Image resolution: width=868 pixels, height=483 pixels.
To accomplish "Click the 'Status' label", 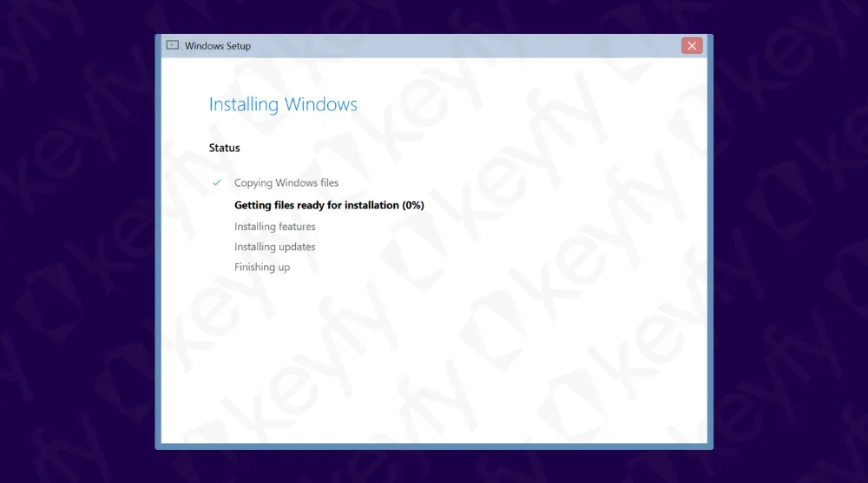I will (x=224, y=148).
